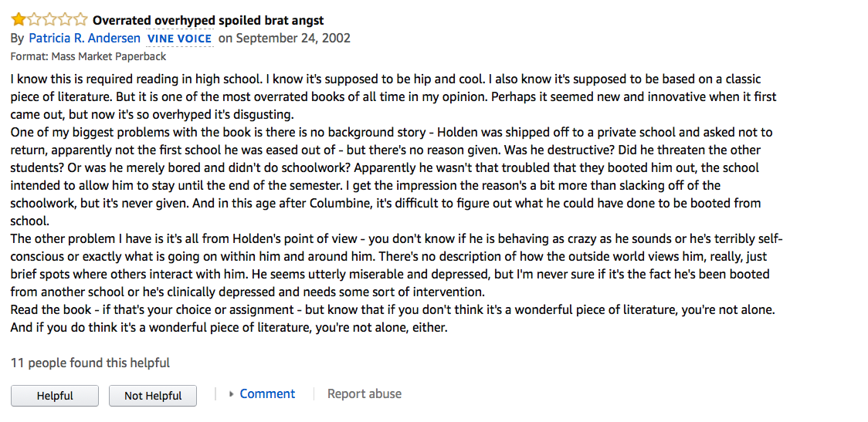Click the third empty rating star
This screenshot has height=422, width=868.
pos(49,20)
